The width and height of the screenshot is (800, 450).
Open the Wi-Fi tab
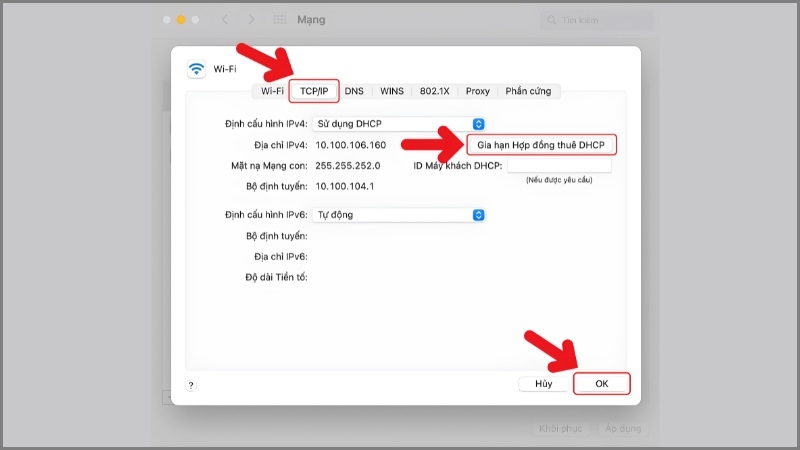coord(272,91)
